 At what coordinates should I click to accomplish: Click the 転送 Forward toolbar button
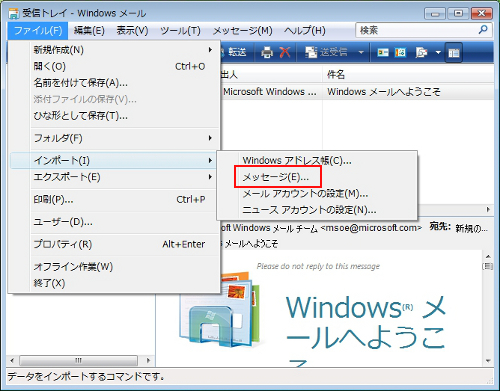[x=234, y=52]
